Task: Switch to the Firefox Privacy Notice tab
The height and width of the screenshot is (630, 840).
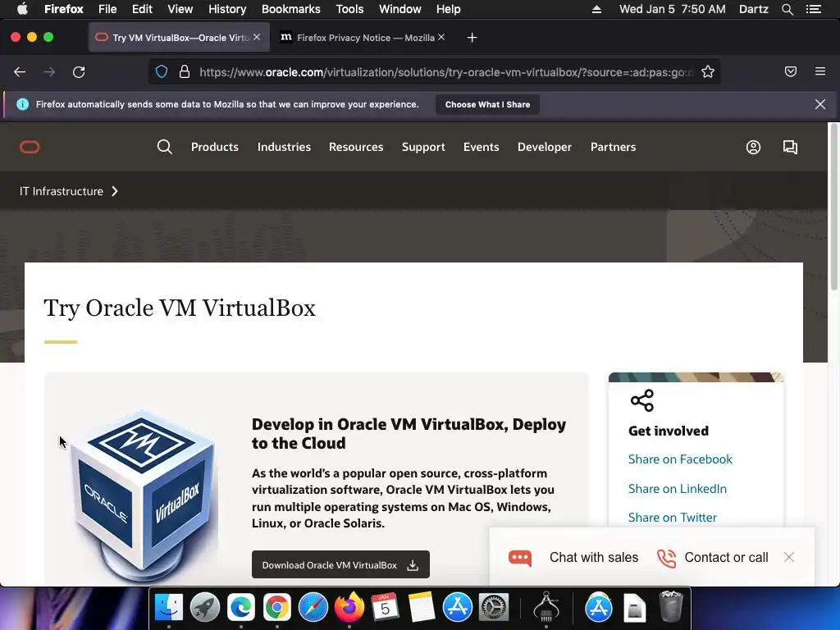Action: (362, 38)
